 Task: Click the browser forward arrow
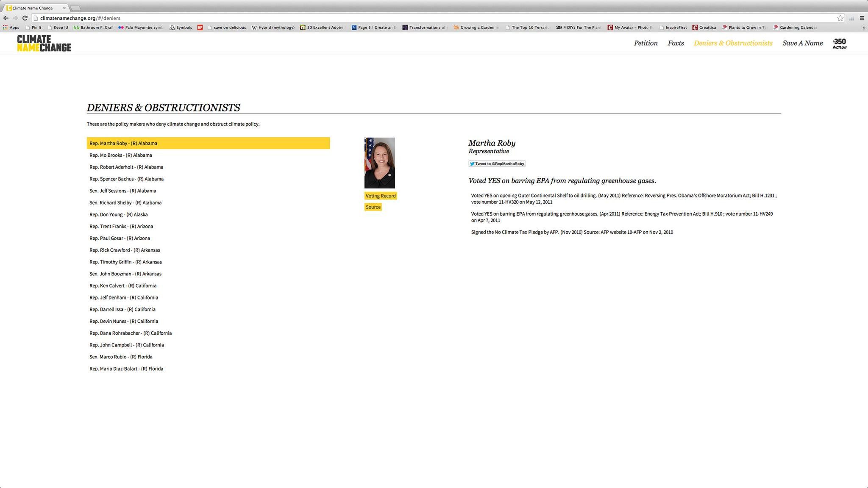pos(15,18)
